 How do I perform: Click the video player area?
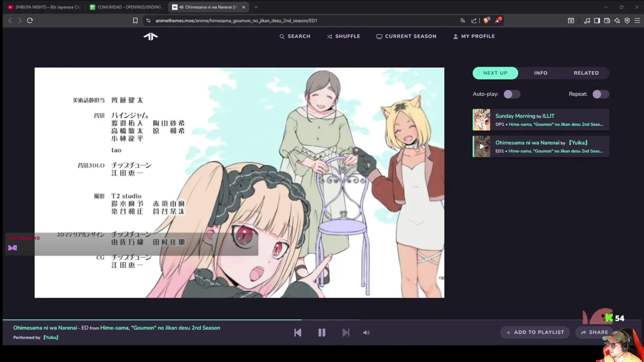click(239, 183)
